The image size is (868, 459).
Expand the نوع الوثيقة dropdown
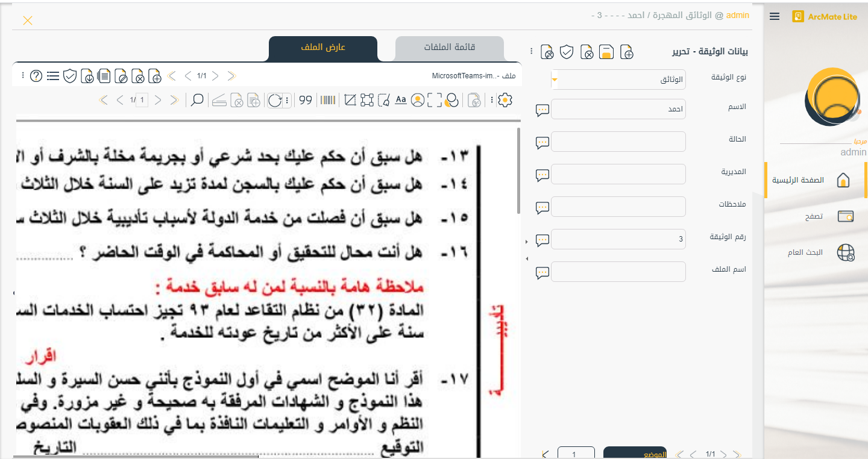[x=555, y=80]
